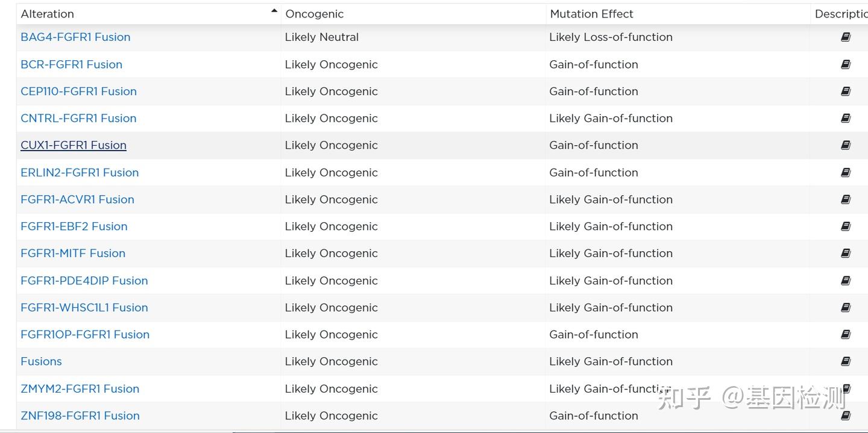
Task: Open the generic Fusions alteration link
Action: [41, 361]
